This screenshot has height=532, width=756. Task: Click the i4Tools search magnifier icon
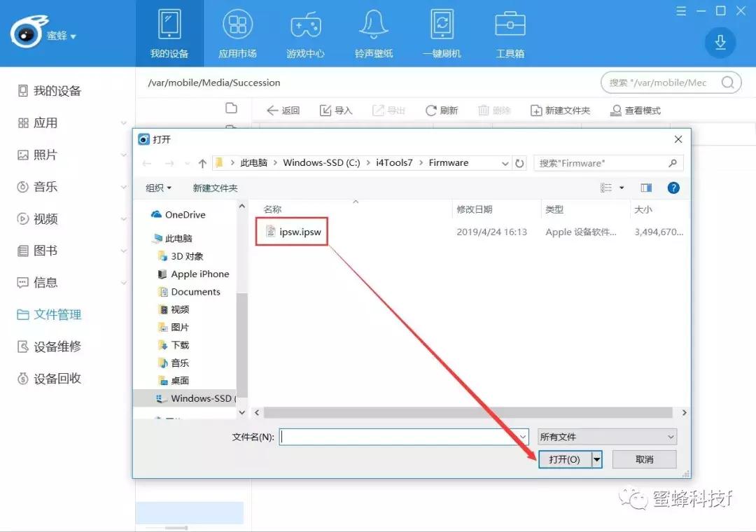click(x=727, y=83)
